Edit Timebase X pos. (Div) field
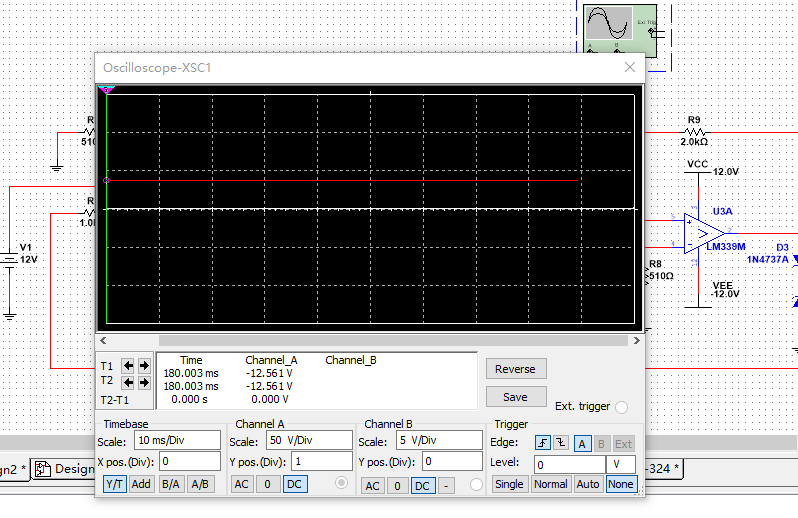Screen dimensions: 798x518 (190, 462)
